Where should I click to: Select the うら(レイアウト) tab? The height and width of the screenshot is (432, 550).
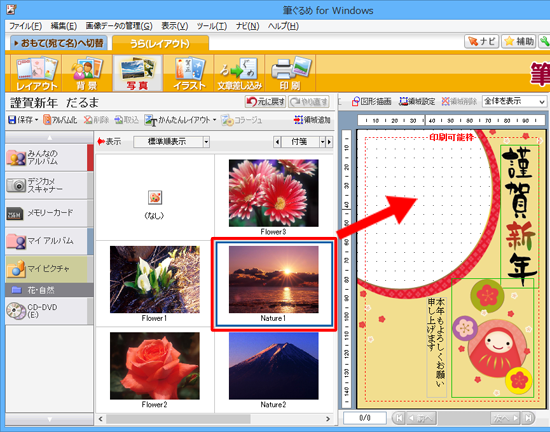click(x=160, y=43)
